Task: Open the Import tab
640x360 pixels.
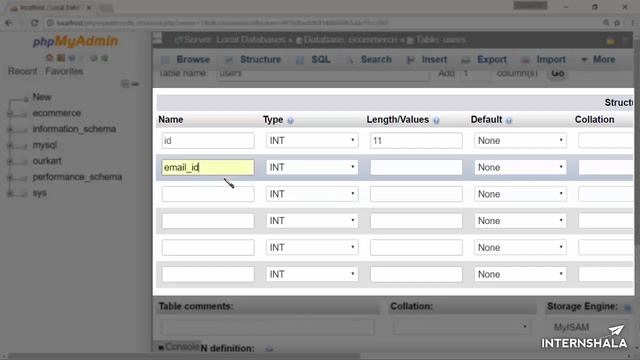Action: [x=543, y=60]
